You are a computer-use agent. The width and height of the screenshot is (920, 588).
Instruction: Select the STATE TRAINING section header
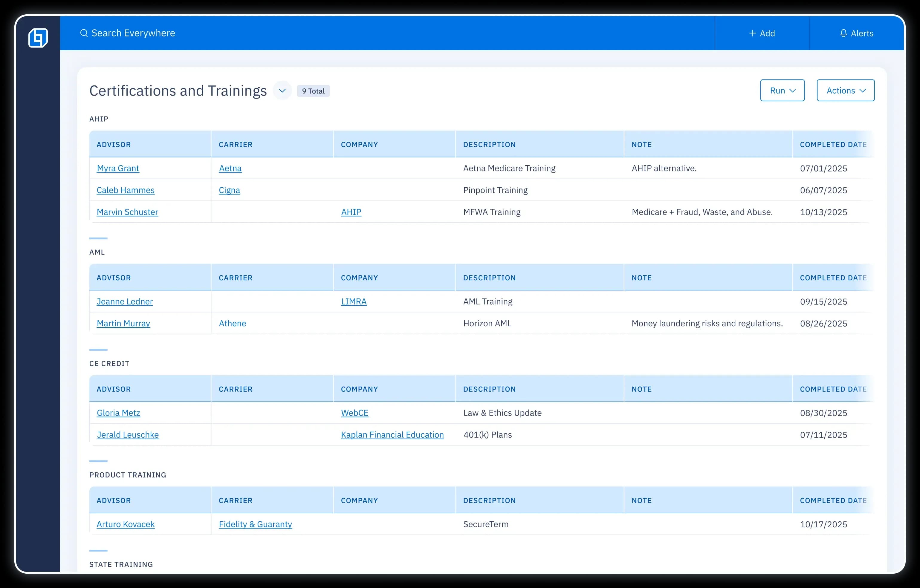(121, 564)
